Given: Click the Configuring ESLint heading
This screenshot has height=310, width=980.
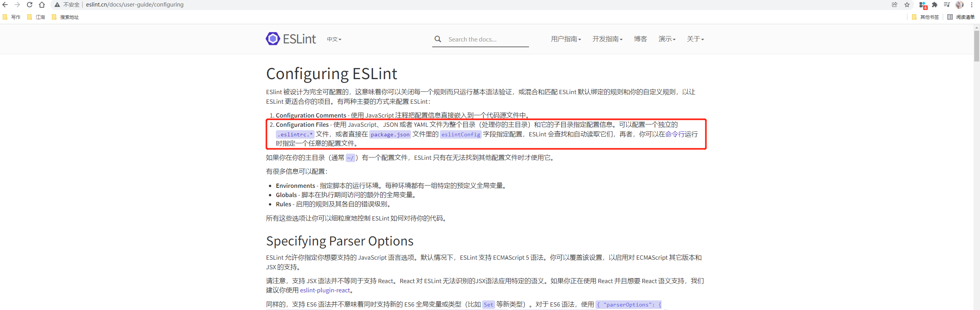Looking at the screenshot, I should point(332,74).
